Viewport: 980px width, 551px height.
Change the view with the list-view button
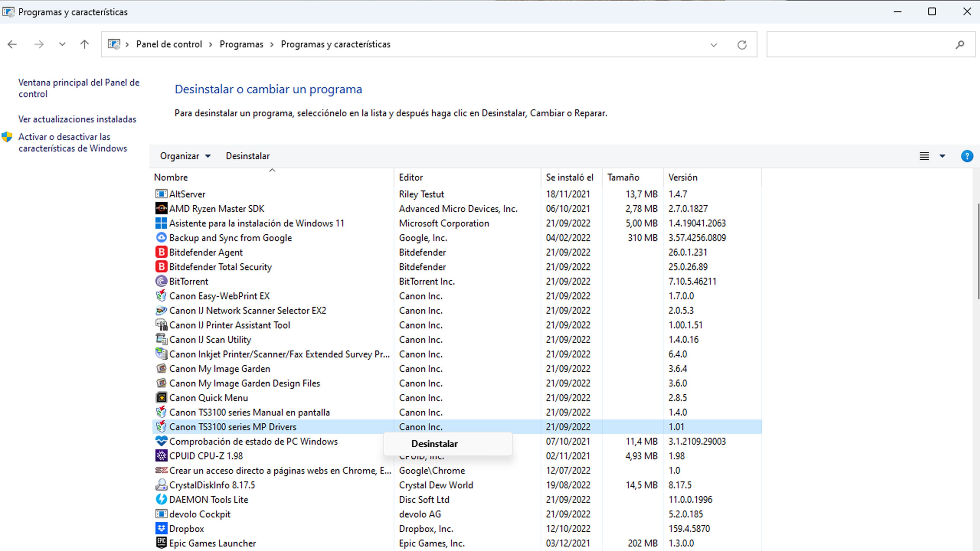tap(924, 156)
